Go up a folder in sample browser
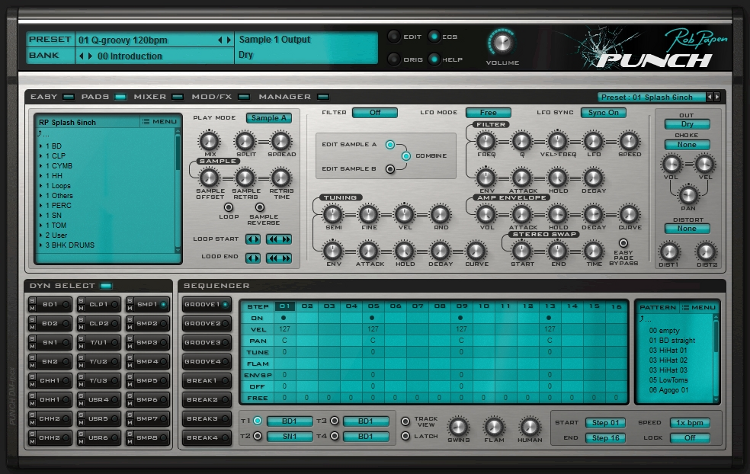 (42, 134)
